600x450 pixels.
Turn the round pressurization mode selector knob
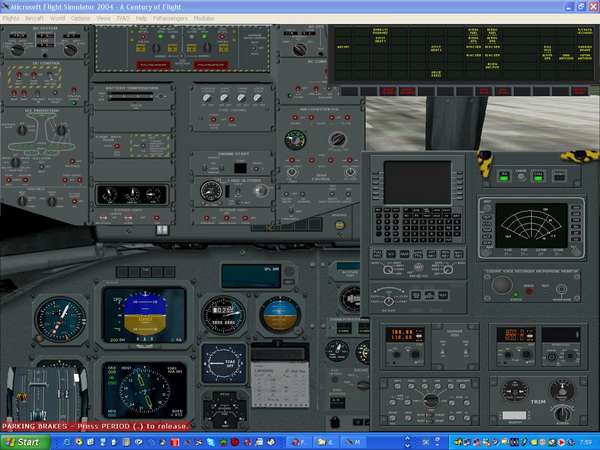(338, 140)
